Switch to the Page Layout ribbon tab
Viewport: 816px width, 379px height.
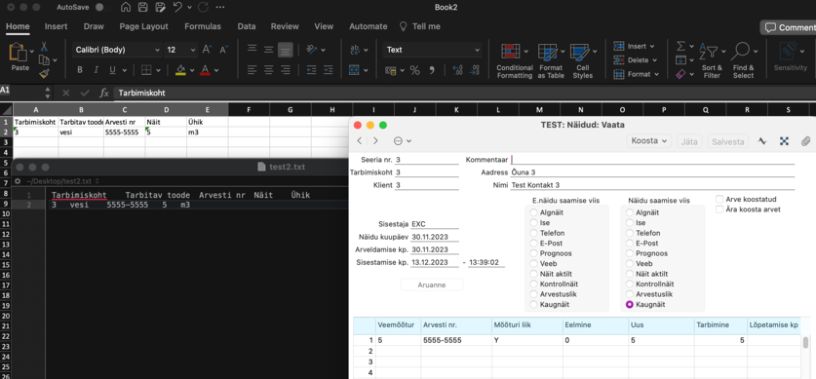144,27
